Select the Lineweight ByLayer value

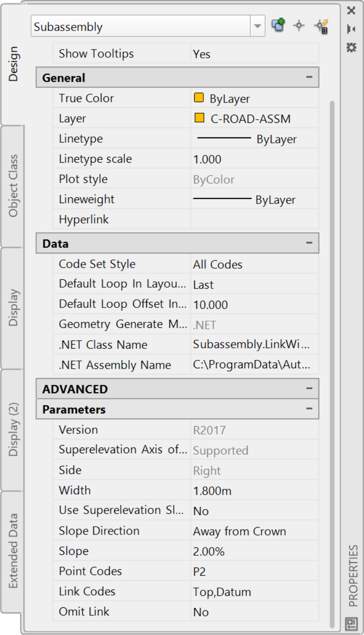coord(254,200)
